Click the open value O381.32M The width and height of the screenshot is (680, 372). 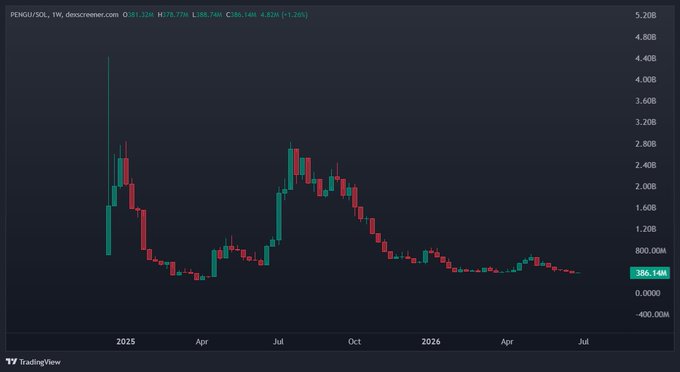click(x=138, y=15)
